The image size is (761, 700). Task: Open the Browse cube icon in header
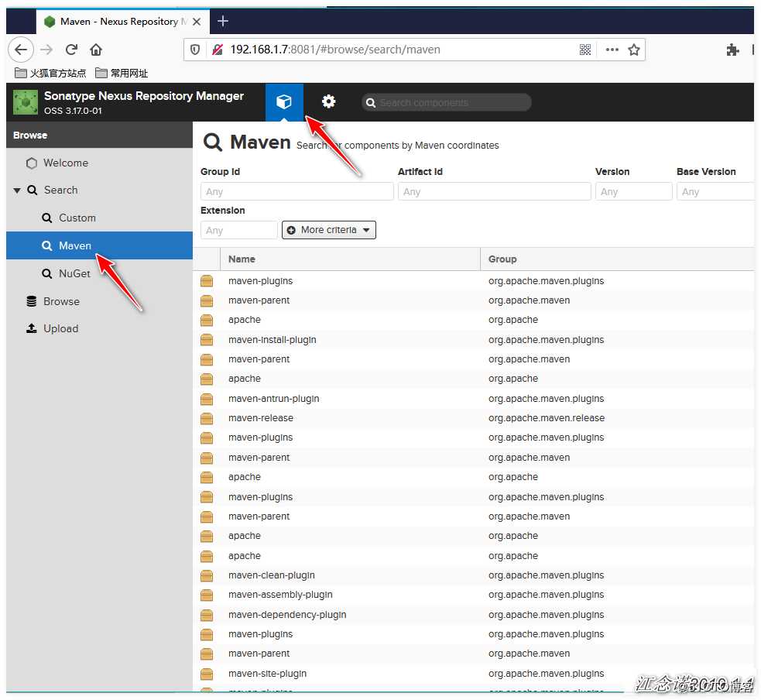coord(284,101)
